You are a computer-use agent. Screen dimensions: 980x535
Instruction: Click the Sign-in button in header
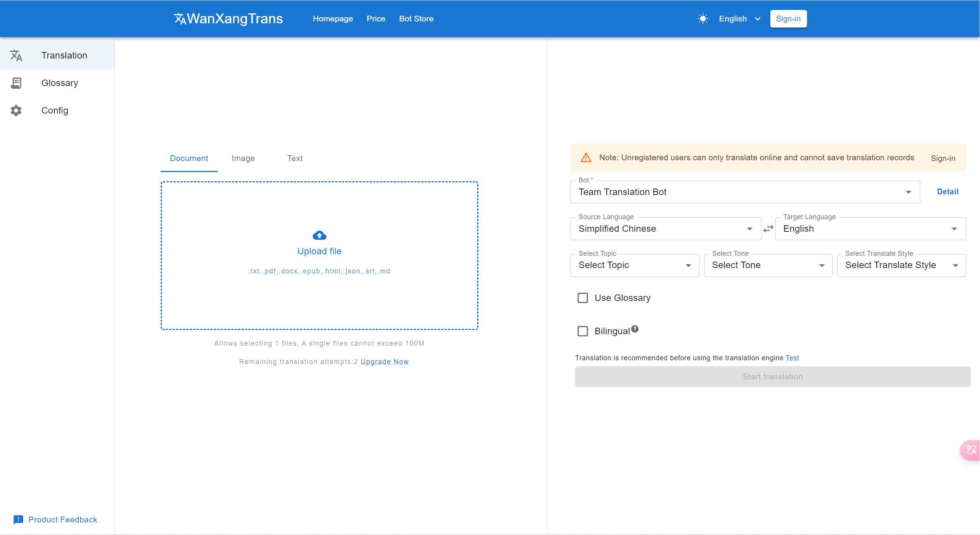[788, 19]
